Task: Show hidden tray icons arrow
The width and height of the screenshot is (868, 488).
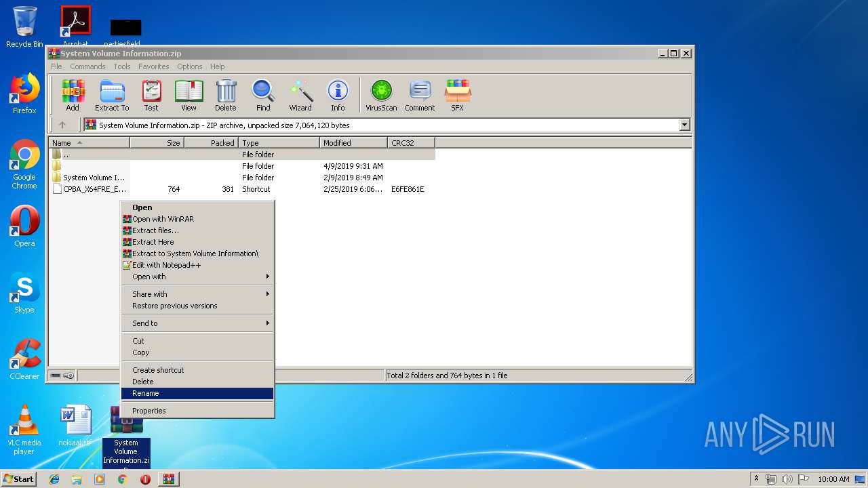Action: coord(756,479)
